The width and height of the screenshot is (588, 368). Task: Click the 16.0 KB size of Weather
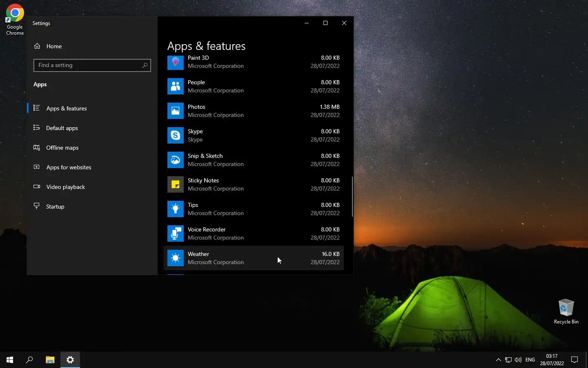click(x=331, y=254)
